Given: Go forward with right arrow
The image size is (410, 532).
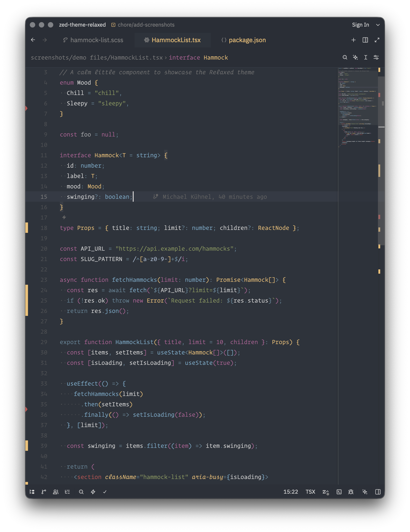Looking at the screenshot, I should pyautogui.click(x=45, y=40).
